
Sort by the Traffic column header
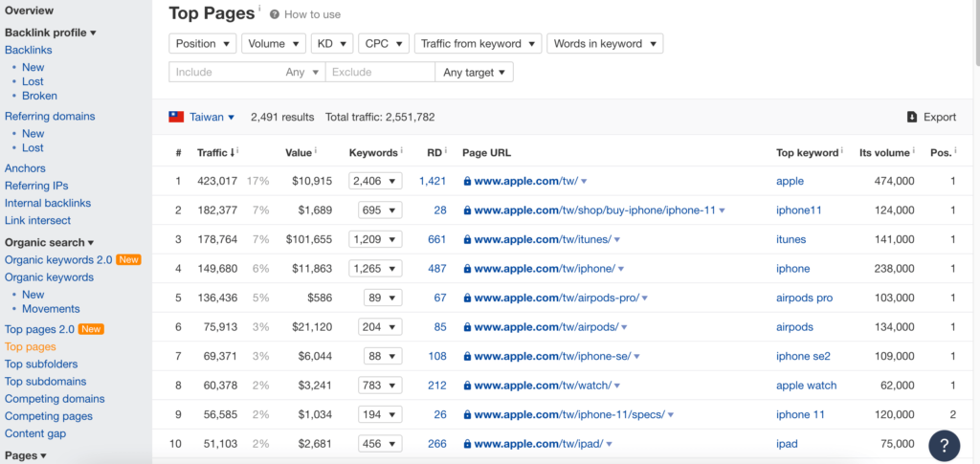(x=215, y=152)
